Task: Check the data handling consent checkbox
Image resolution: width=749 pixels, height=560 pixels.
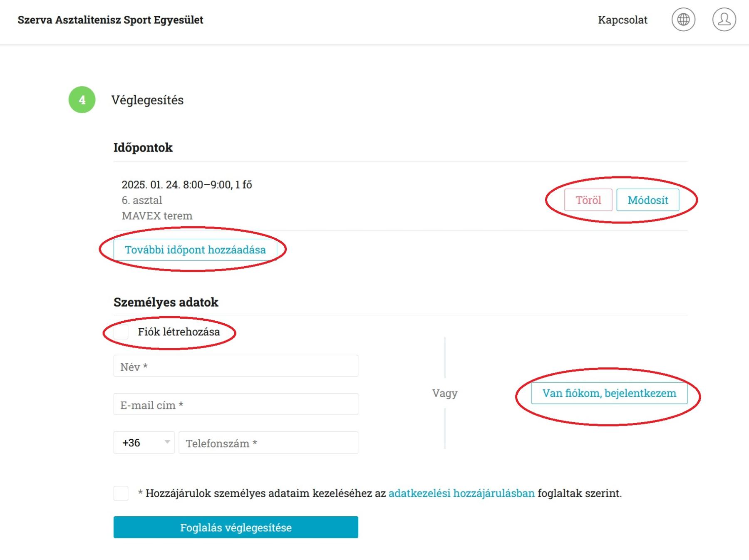Action: point(121,493)
